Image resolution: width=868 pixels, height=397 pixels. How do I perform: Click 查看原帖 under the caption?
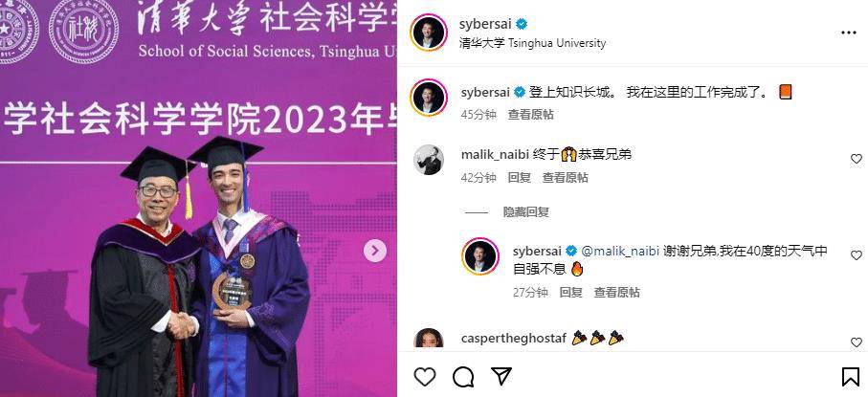(x=531, y=115)
